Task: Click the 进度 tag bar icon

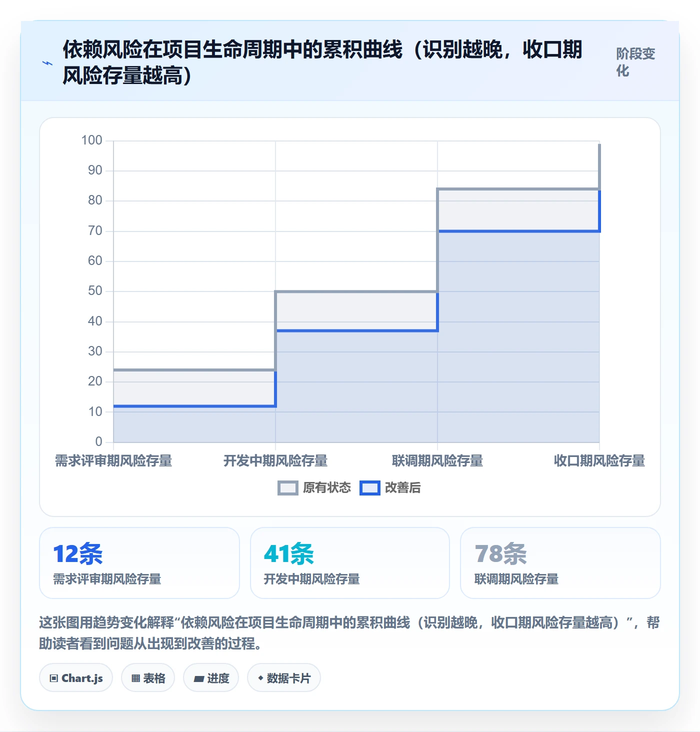Action: click(199, 678)
